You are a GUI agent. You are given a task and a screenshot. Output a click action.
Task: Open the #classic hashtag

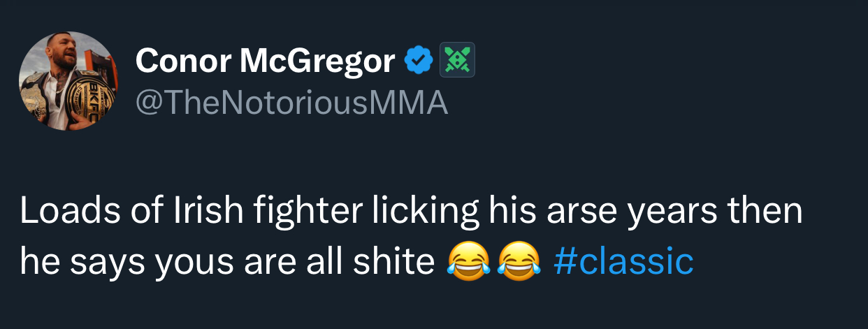[623, 262]
